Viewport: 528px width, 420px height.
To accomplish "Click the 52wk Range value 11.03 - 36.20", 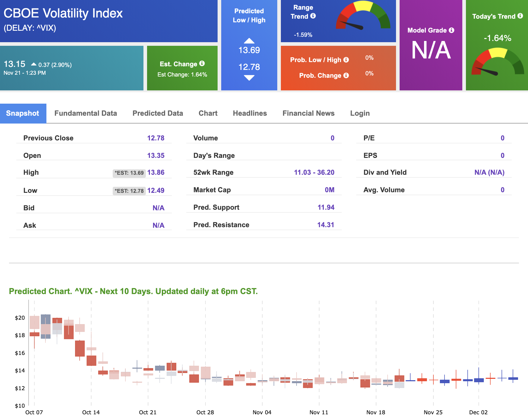I will point(314,172).
